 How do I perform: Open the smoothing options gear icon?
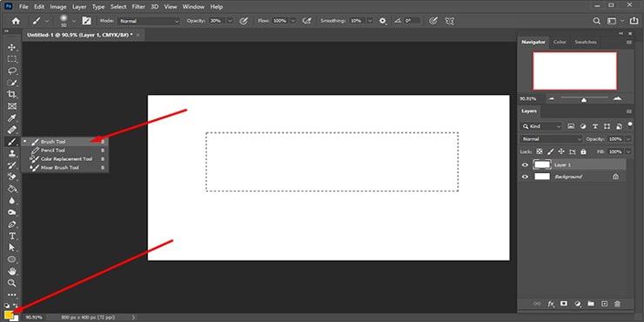383,21
